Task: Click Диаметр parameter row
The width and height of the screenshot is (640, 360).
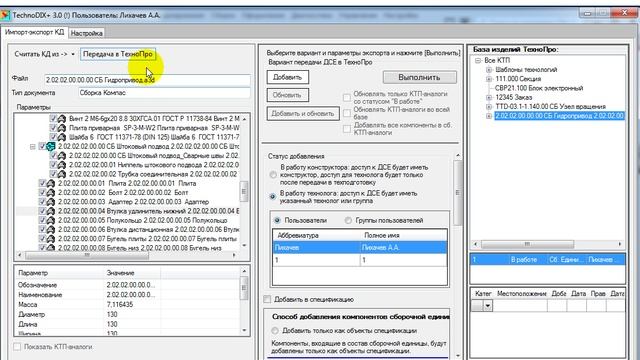Action: click(x=128, y=314)
